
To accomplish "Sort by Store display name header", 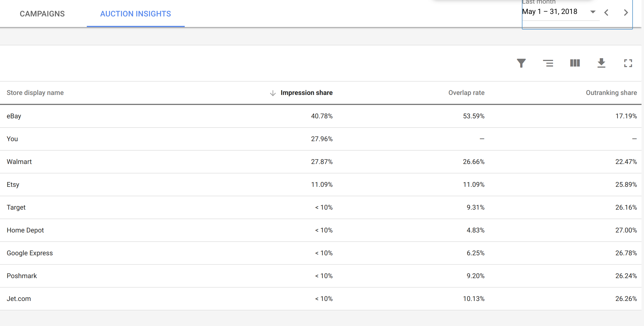I will pyautogui.click(x=35, y=93).
